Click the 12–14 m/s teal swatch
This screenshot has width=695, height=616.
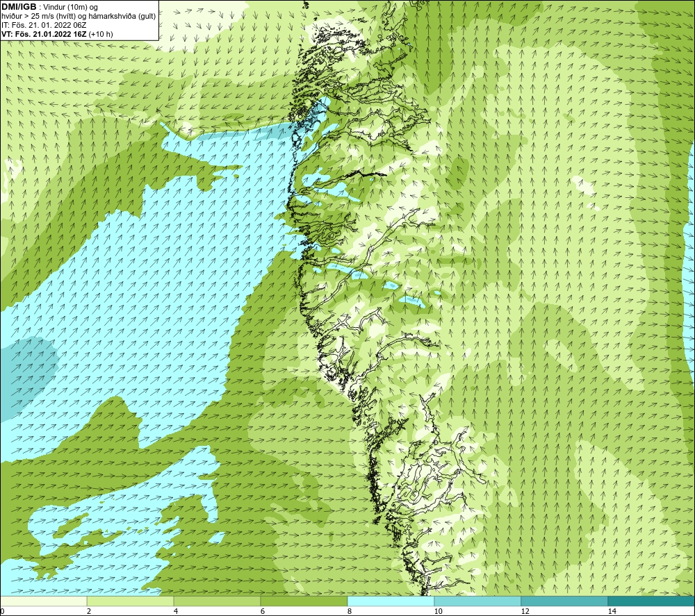[x=564, y=601]
